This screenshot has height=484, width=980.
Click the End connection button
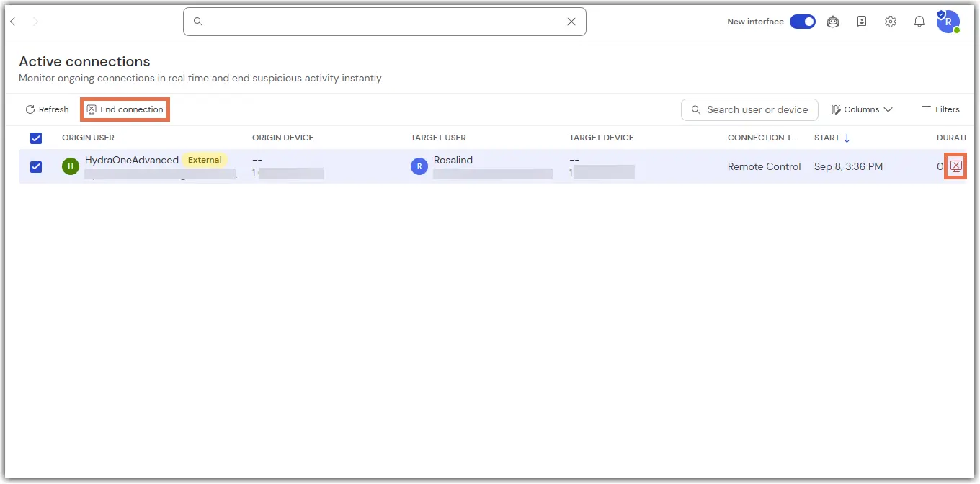click(125, 109)
